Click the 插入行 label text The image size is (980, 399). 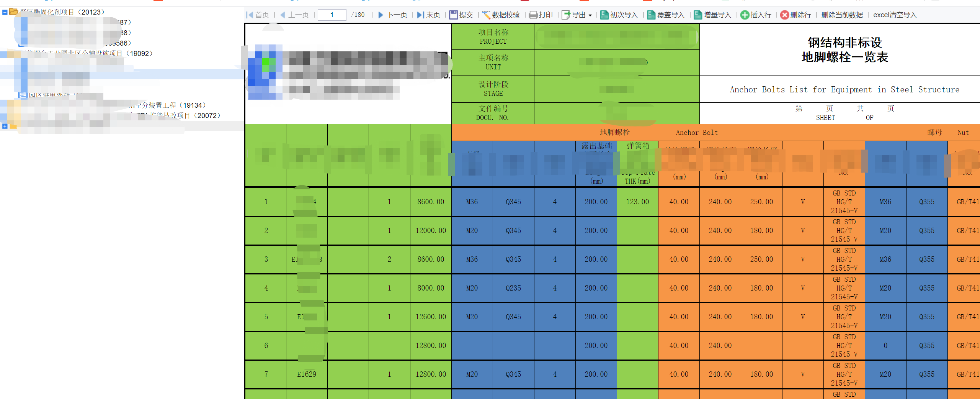761,15
